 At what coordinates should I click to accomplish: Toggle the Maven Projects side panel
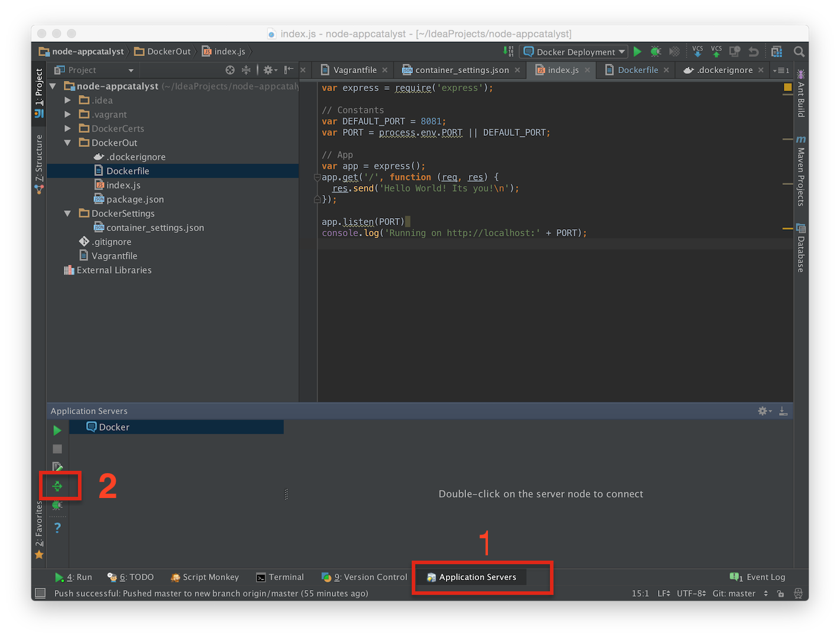tap(801, 171)
